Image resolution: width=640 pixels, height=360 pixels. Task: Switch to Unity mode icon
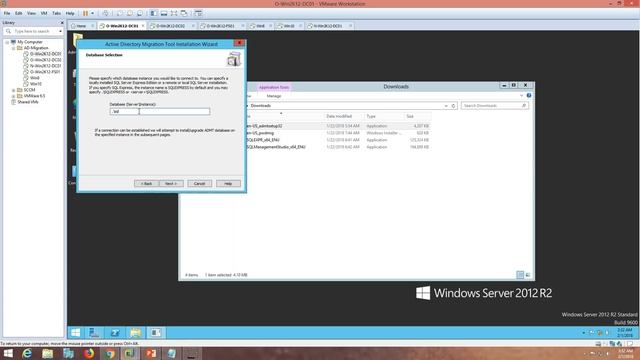(184, 13)
